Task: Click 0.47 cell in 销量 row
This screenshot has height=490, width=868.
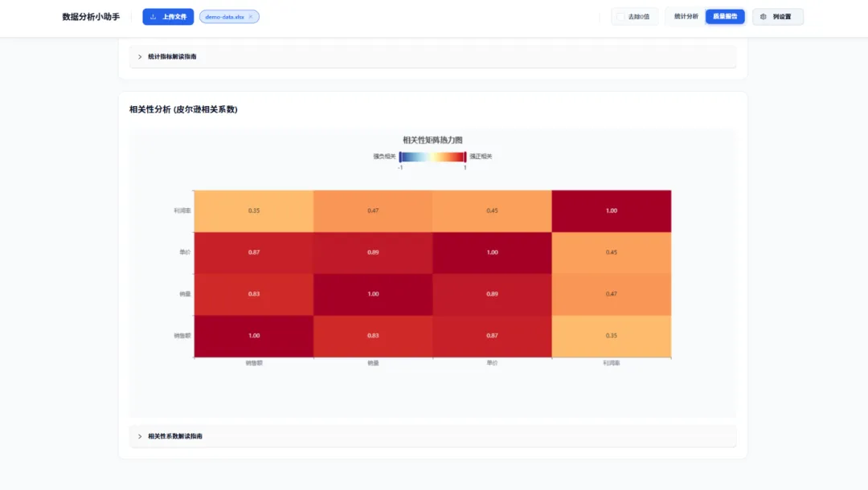Action: pos(611,294)
